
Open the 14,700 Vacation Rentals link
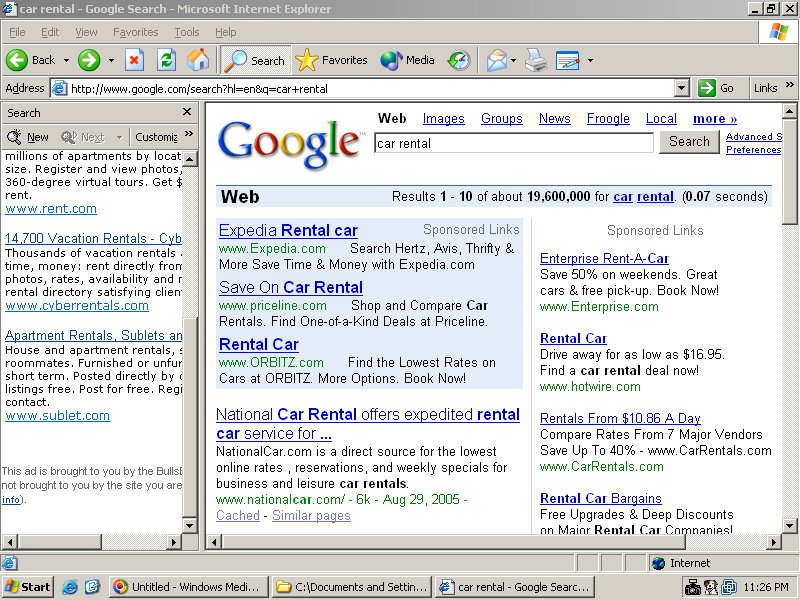(93, 238)
